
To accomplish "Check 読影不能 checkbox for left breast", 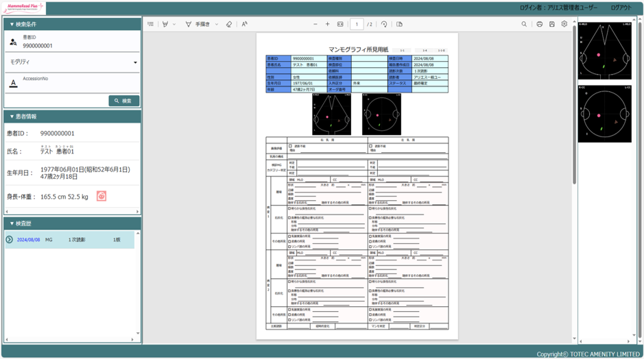I will (370, 146).
